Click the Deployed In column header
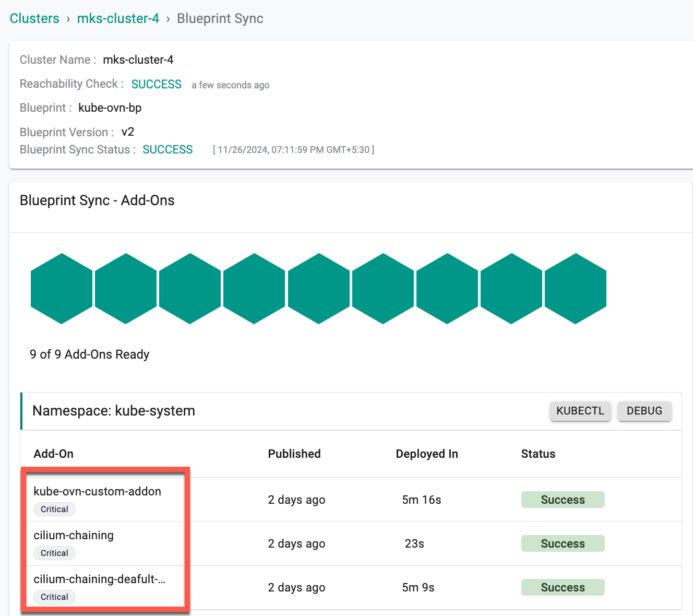The height and width of the screenshot is (616, 693). coord(427,454)
